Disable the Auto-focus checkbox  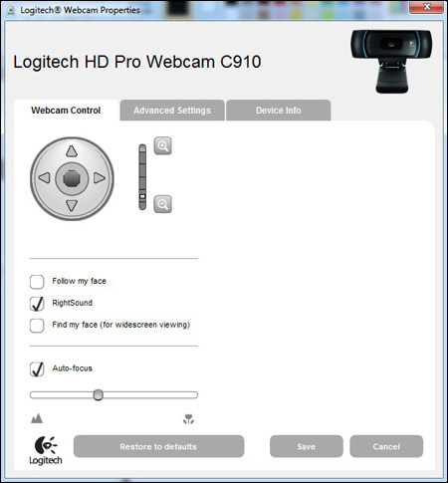click(37, 369)
